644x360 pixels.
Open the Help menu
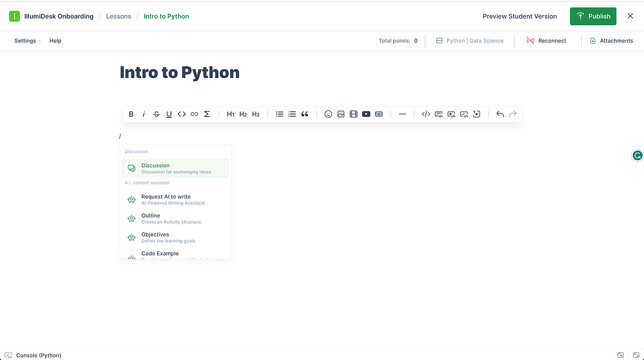55,41
